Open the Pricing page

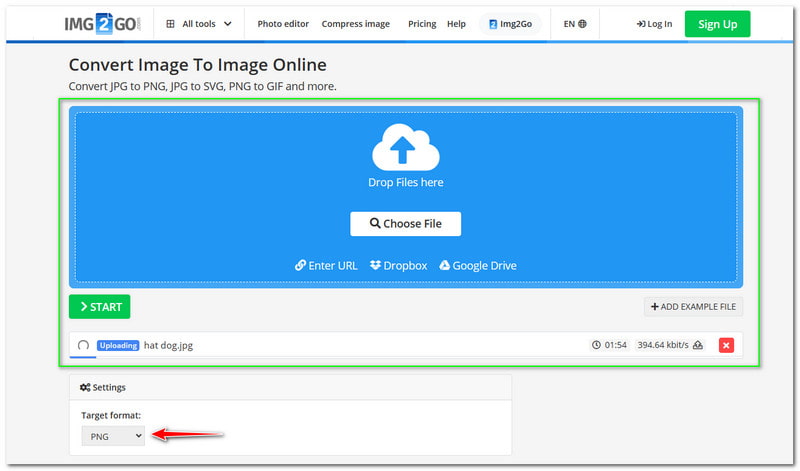(422, 24)
